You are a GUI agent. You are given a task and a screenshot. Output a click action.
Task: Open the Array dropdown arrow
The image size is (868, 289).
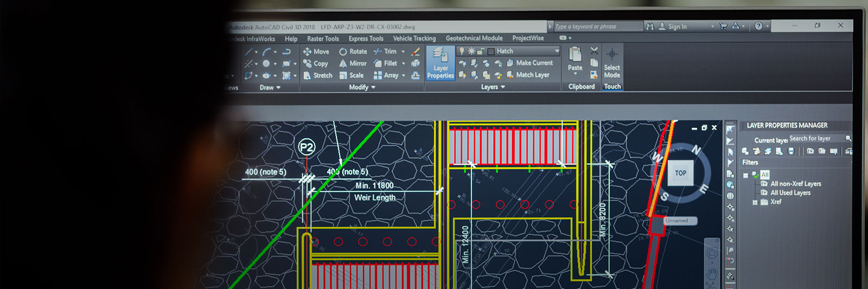tap(404, 75)
